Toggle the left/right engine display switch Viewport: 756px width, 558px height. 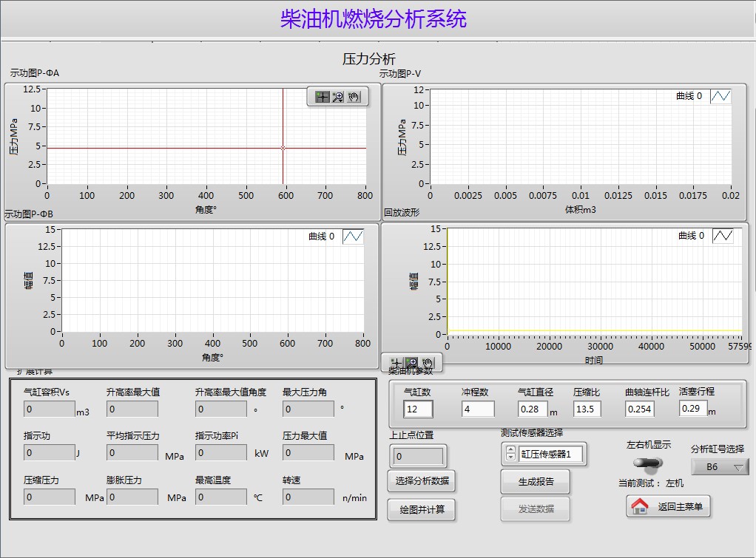(x=647, y=463)
